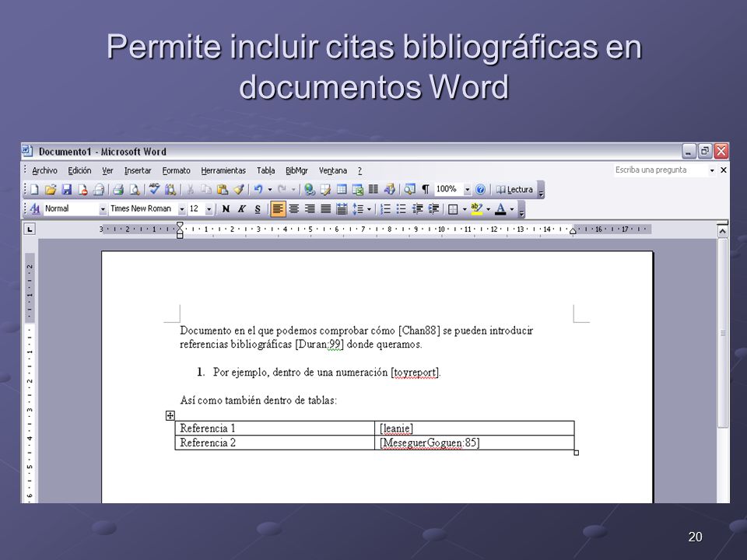The height and width of the screenshot is (560, 747).
Task: Toggle the Document Map icon
Action: click(409, 190)
